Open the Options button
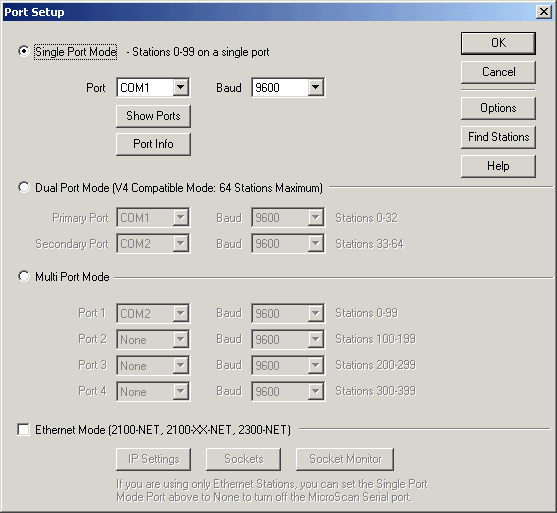Image resolution: width=557 pixels, height=513 pixels. [498, 108]
